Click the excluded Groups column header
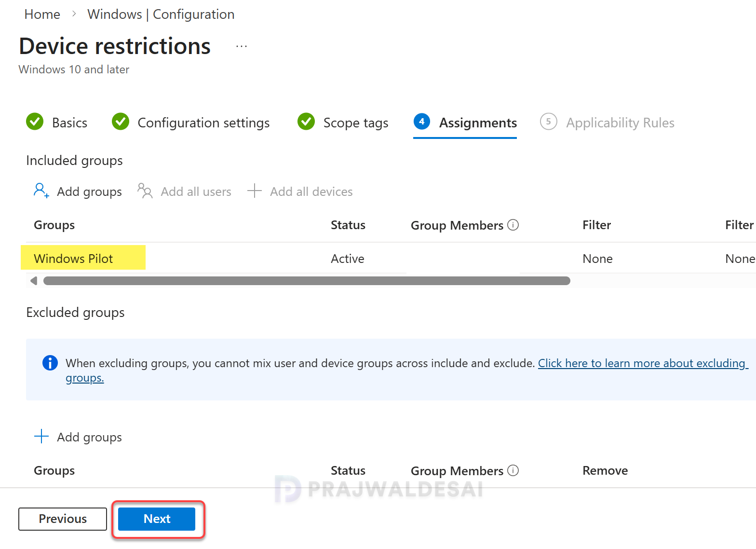Viewport: 756px width, 549px height. [54, 470]
